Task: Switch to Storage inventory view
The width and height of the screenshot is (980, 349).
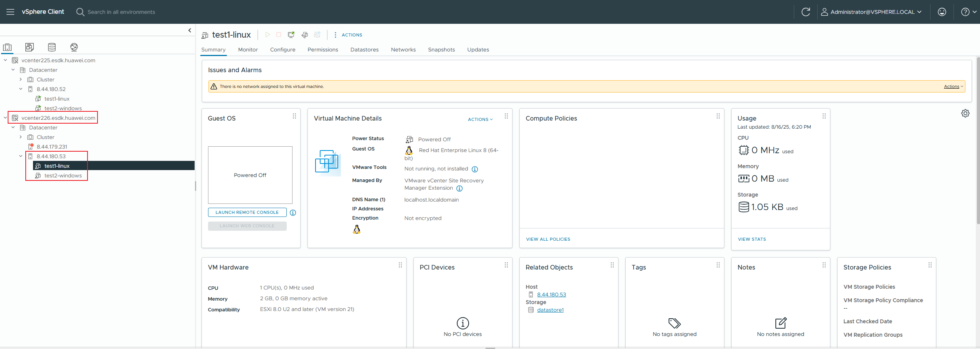Action: (52, 47)
